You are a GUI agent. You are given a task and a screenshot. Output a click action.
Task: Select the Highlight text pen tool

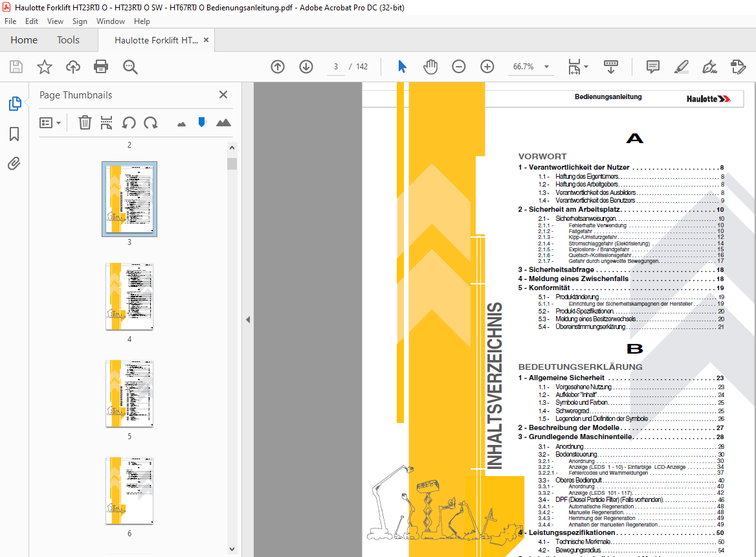pos(682,67)
